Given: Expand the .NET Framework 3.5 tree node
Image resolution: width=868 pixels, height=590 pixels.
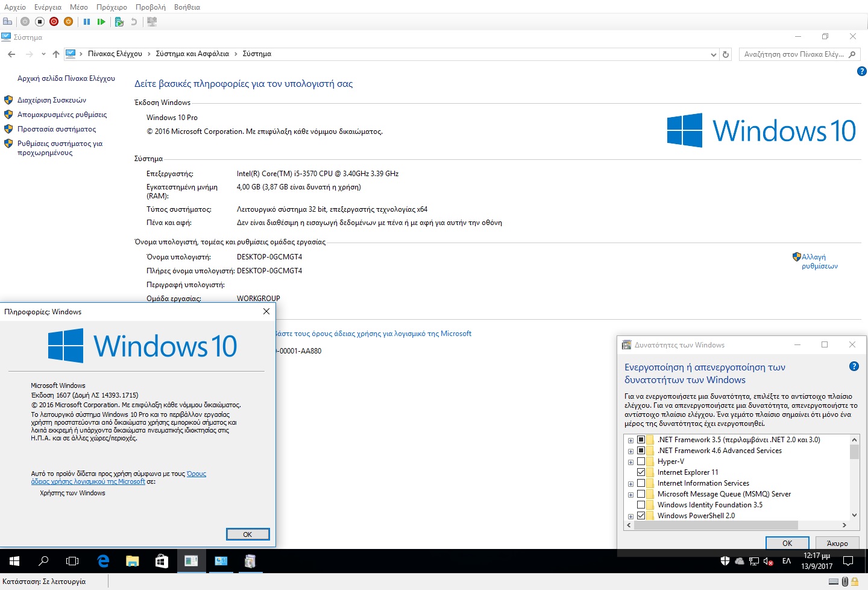Looking at the screenshot, I should pos(631,440).
